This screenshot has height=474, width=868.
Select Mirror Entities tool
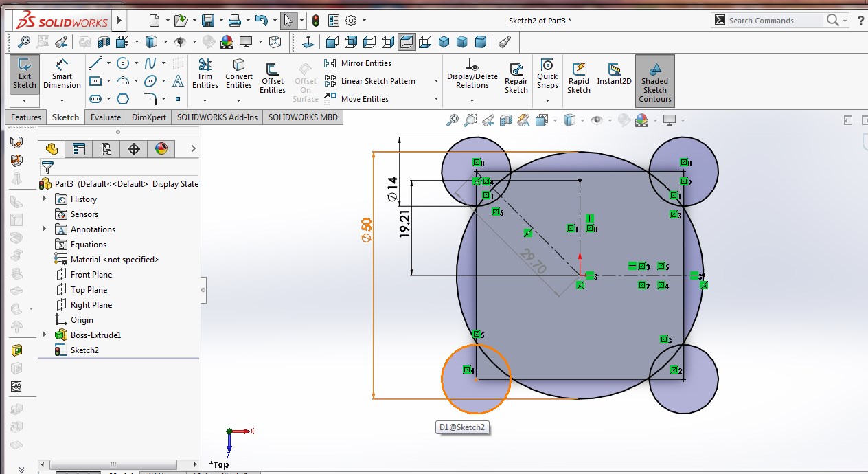point(358,63)
